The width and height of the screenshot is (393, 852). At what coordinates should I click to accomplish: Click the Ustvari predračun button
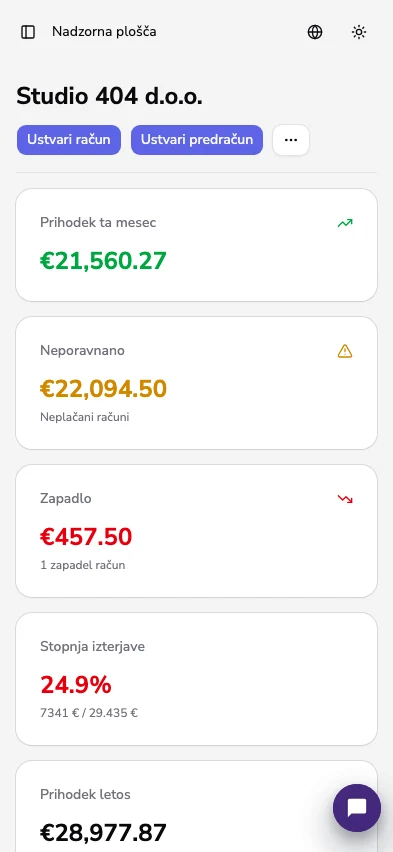click(197, 140)
